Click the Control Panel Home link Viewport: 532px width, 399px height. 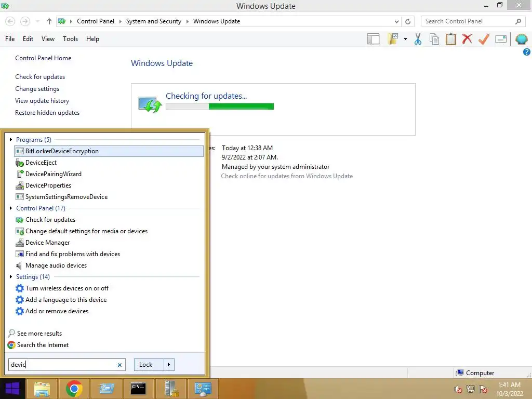click(43, 58)
